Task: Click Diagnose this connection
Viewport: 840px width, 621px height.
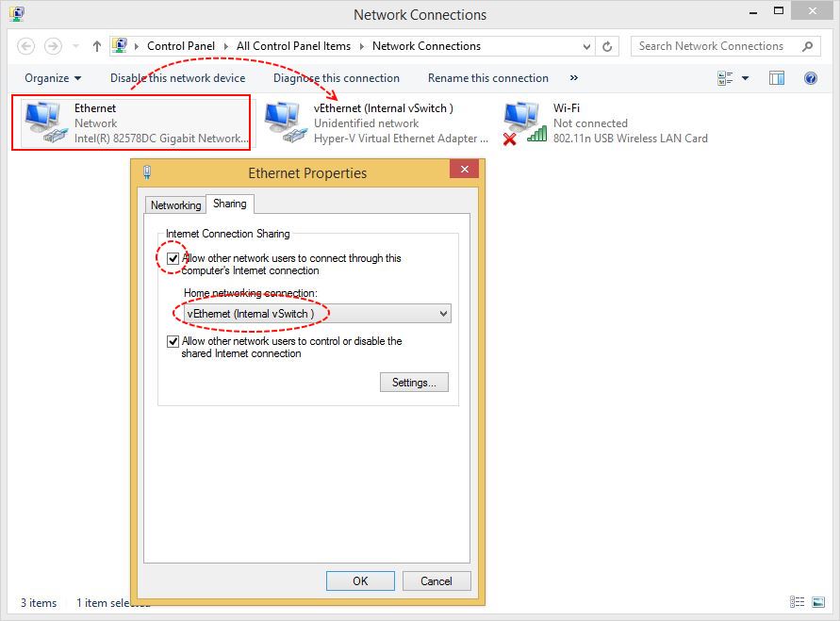Action: coord(337,78)
